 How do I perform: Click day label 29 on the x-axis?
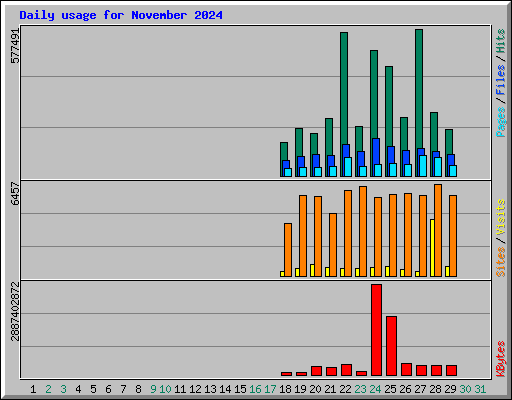(450, 389)
